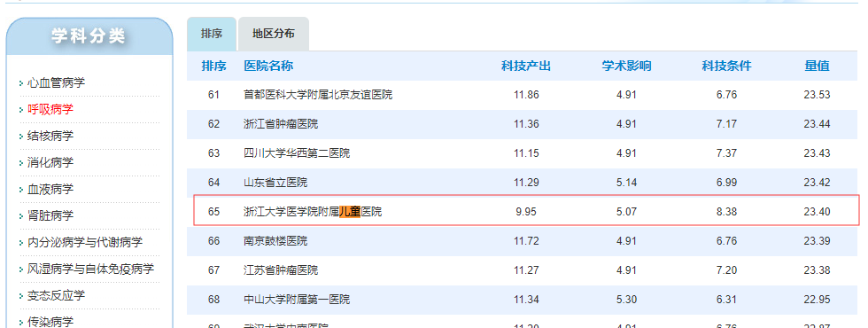Click 科技产出 value 11.86

click(x=526, y=95)
